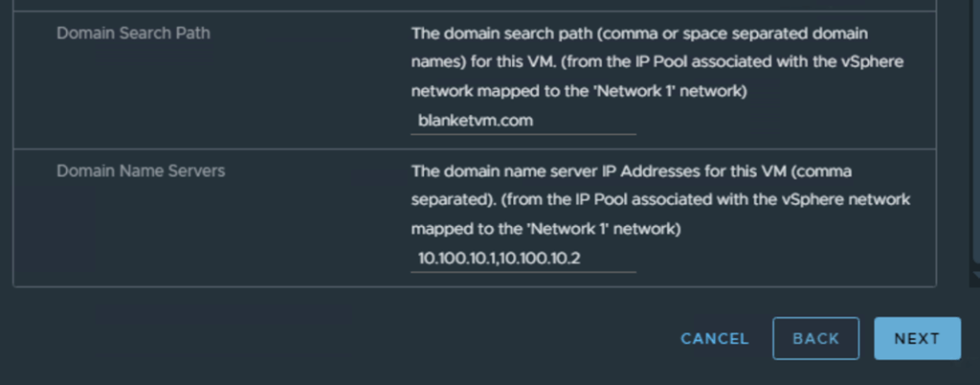980x385 pixels.
Task: Go back using the BACK button
Action: (x=815, y=338)
